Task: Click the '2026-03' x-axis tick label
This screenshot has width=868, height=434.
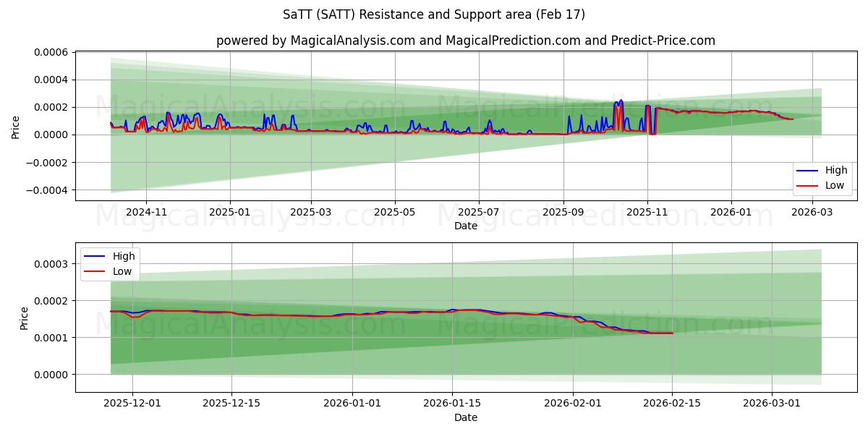Action: pyautogui.click(x=812, y=213)
